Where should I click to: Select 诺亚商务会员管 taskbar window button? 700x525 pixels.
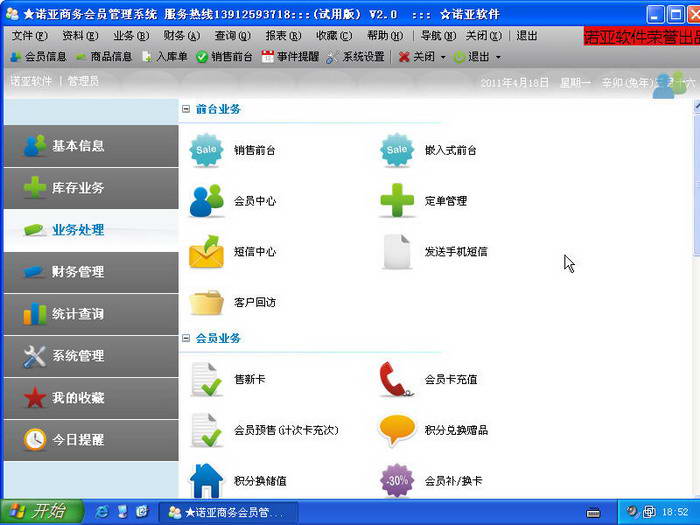coord(229,512)
